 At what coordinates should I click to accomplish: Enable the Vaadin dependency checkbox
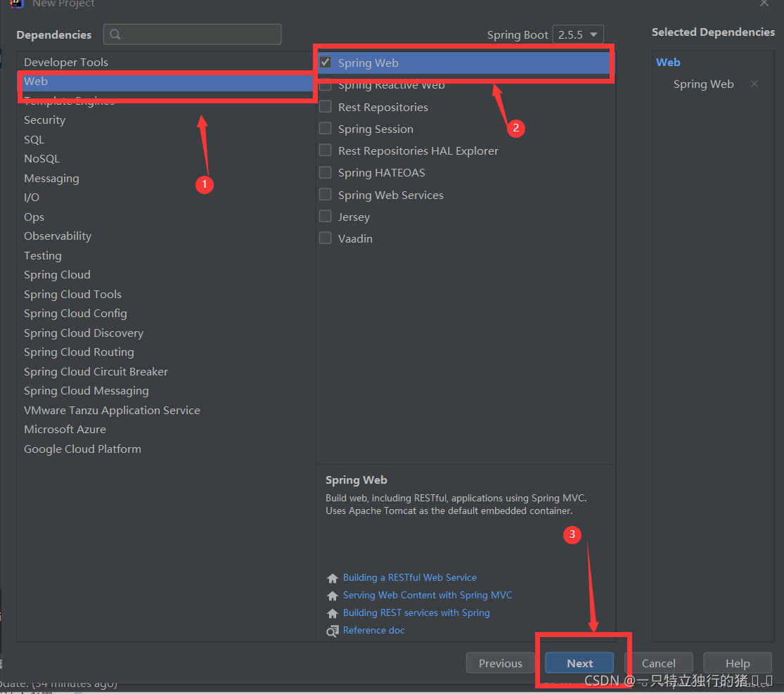[x=325, y=238]
